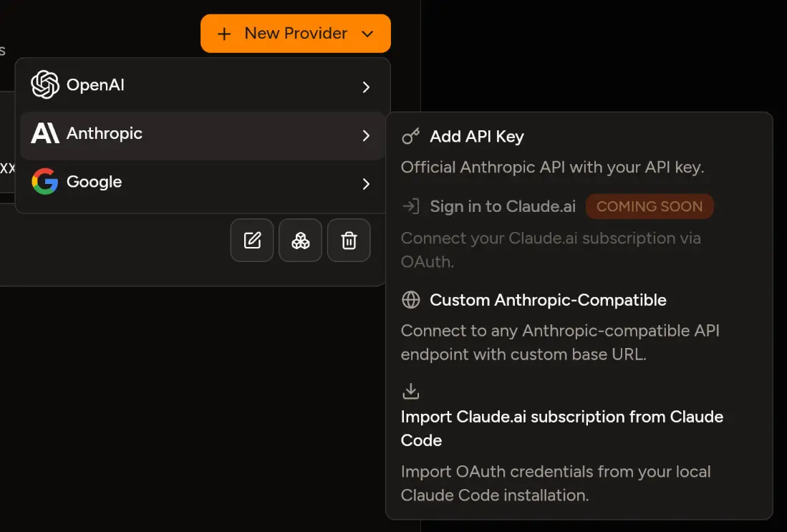Click the COMING SOON badge
787x532 pixels.
650,206
